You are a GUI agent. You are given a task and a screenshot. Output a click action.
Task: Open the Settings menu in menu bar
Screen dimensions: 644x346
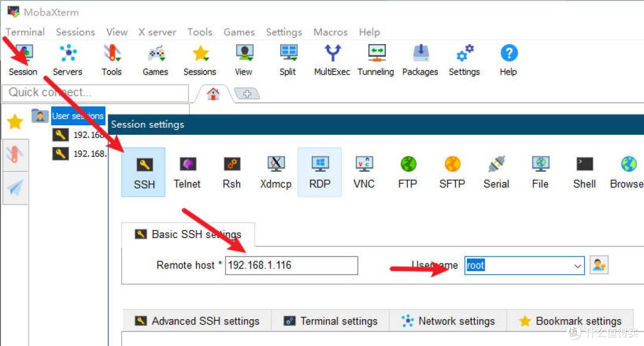[x=284, y=32]
